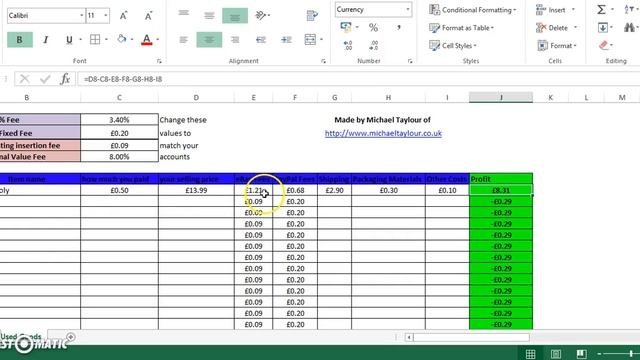Screen dimensions: 640x360
Task: Open Conditional Formatting menu
Action: point(473,10)
